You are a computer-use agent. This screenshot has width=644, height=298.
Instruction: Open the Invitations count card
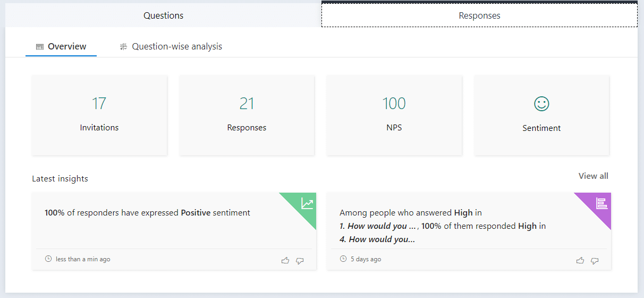pos(99,115)
